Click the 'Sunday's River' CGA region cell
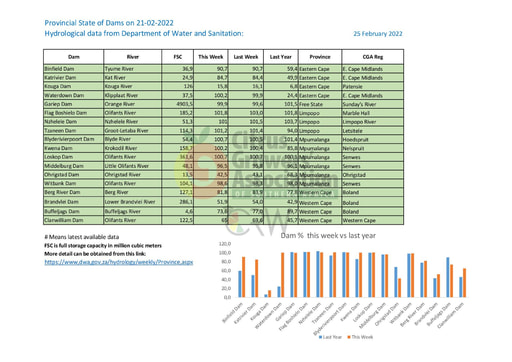Image resolution: width=512 pixels, height=362 pixels. pos(373,104)
